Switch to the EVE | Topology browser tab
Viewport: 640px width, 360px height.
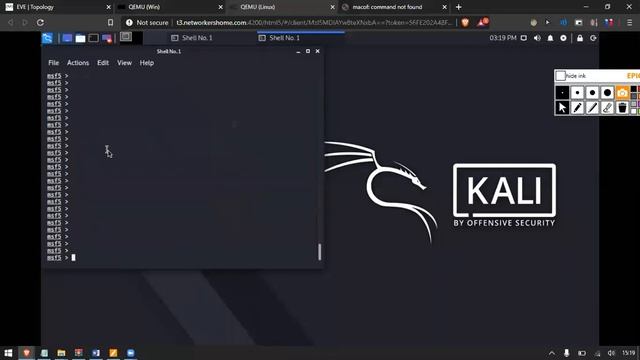tap(56, 7)
